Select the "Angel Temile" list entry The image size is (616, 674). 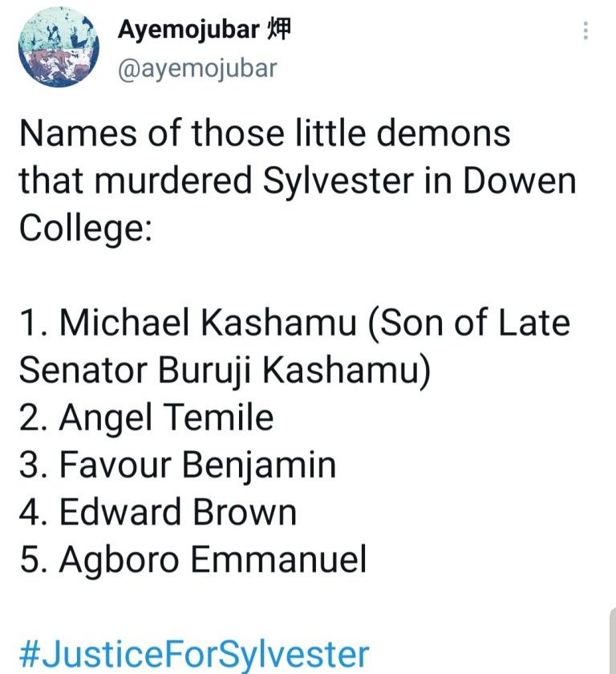[x=166, y=417]
